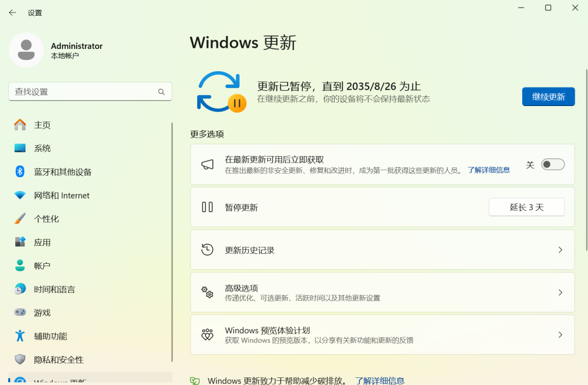588x385 pixels.
Task: Click the Administrator profile avatar
Action: (x=26, y=50)
